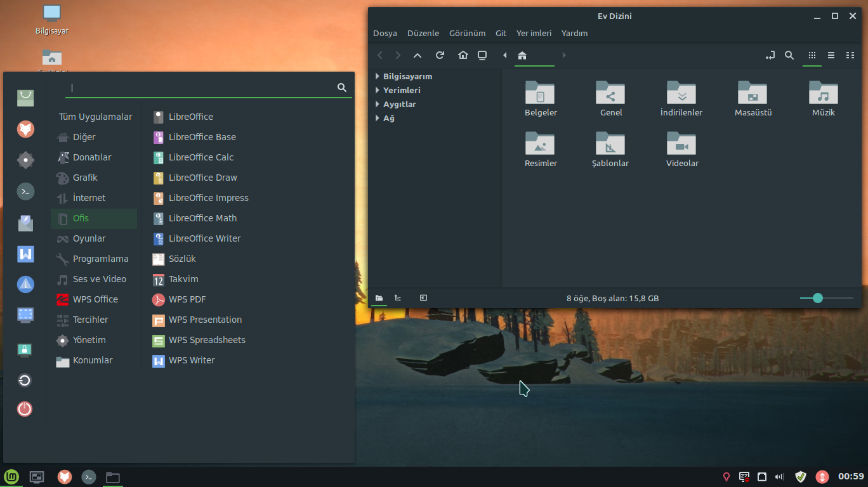
Task: Click the reload button in file manager toolbar
Action: [x=440, y=55]
